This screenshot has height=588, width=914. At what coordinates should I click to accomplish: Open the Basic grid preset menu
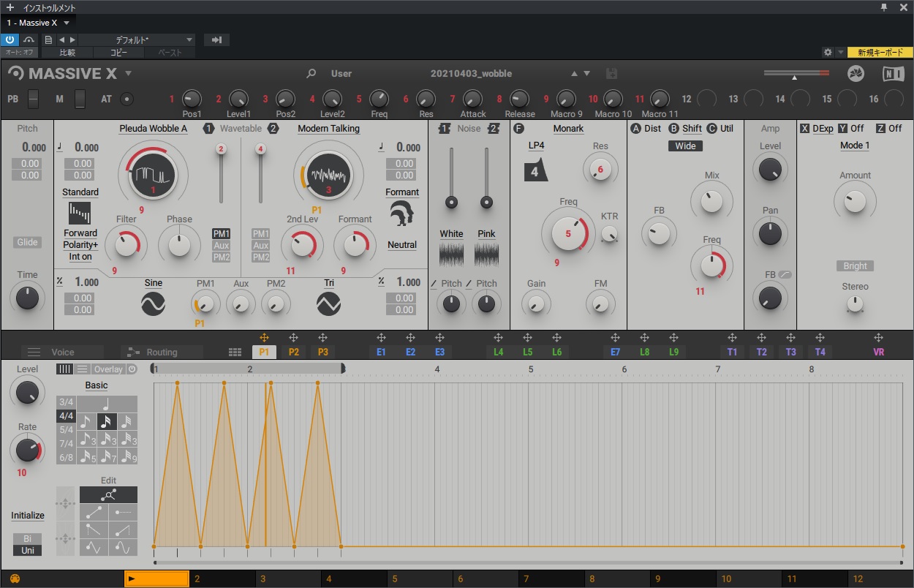coord(96,385)
